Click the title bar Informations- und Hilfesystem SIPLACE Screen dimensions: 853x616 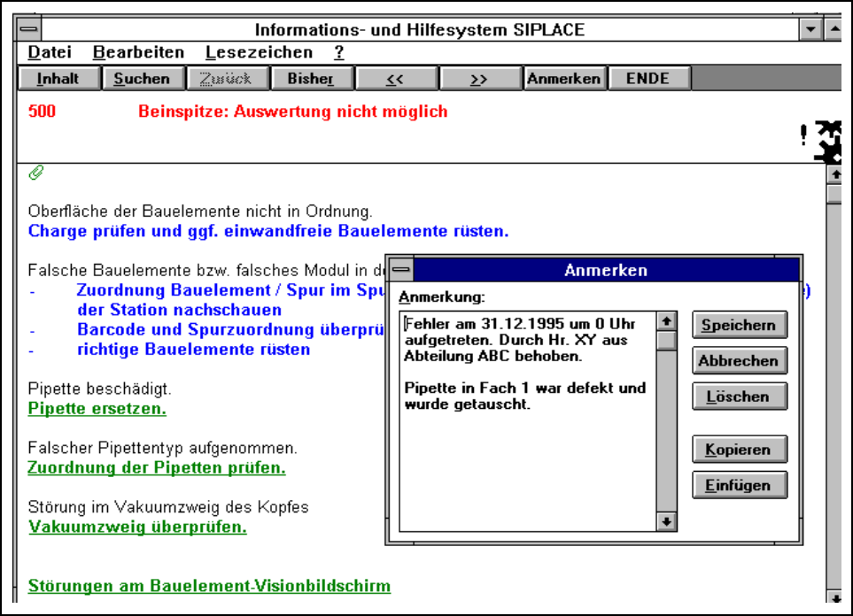click(x=420, y=29)
